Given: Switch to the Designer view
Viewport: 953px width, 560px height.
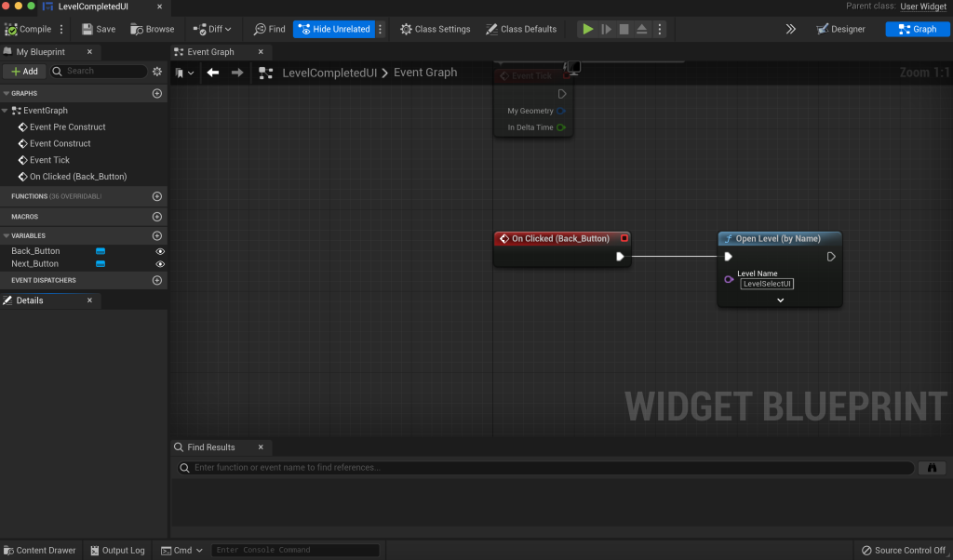Looking at the screenshot, I should coord(840,29).
